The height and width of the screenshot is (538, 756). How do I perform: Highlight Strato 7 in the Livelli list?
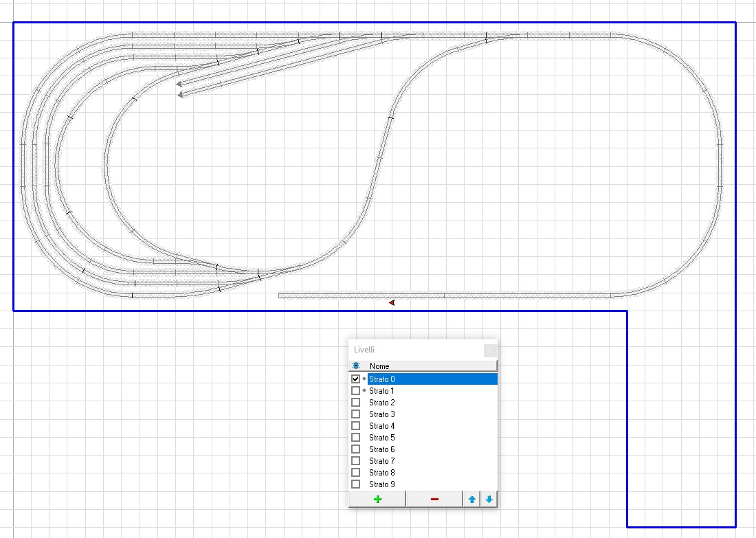382,461
